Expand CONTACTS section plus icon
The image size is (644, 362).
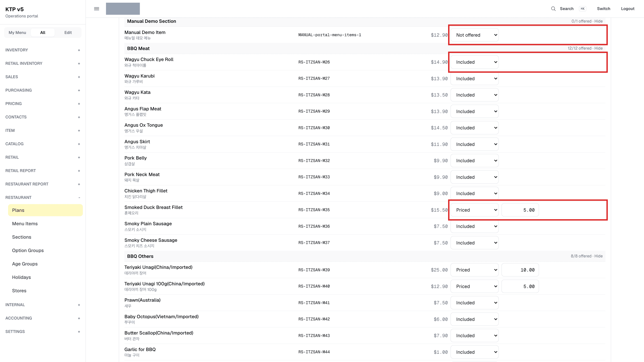pyautogui.click(x=79, y=117)
